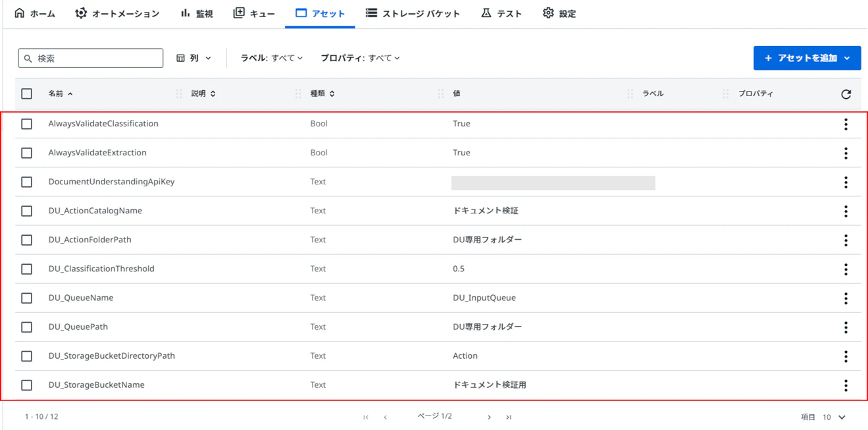Open more options for DU_ActionFolderPath row
This screenshot has width=868, height=430.
[x=846, y=240]
